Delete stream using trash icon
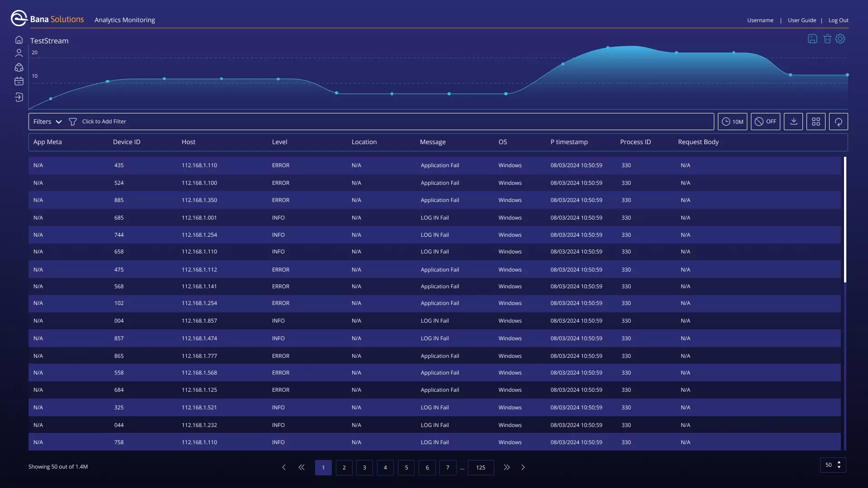The height and width of the screenshot is (488, 868). click(827, 39)
